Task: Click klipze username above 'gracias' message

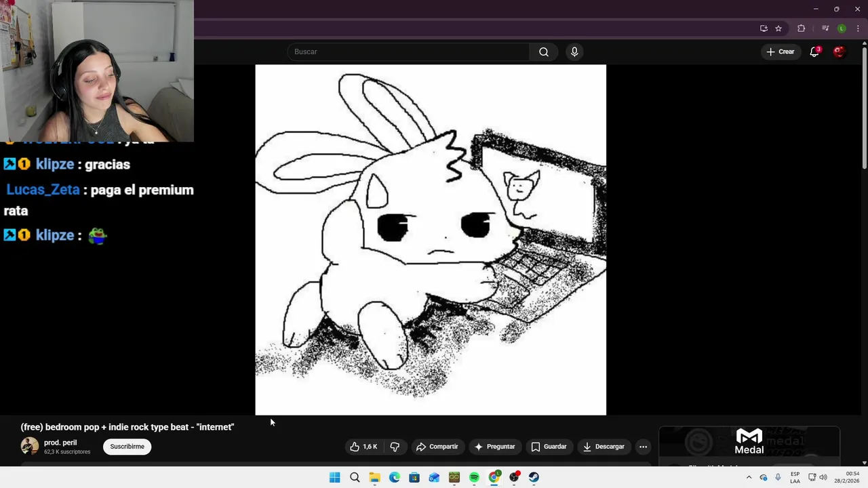Action: point(54,164)
